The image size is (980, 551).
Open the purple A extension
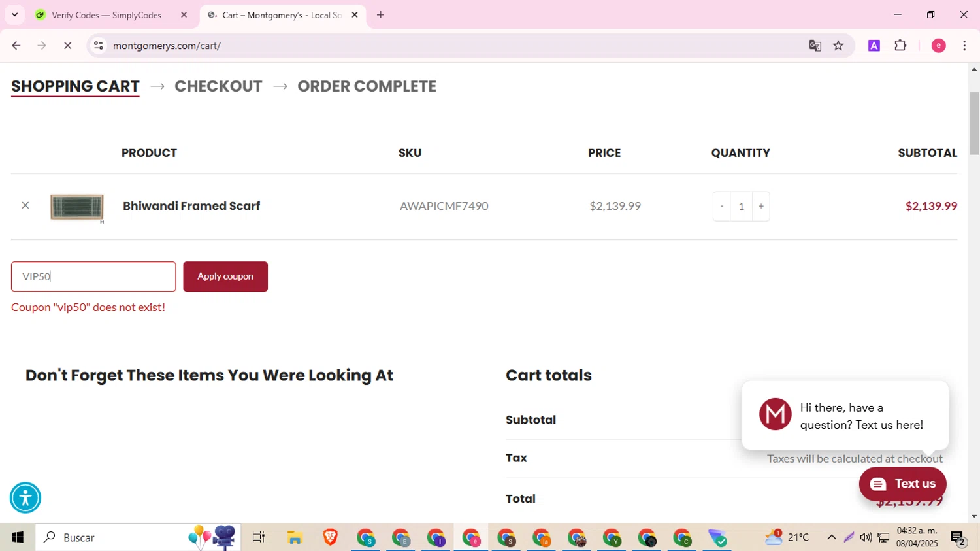(x=874, y=46)
